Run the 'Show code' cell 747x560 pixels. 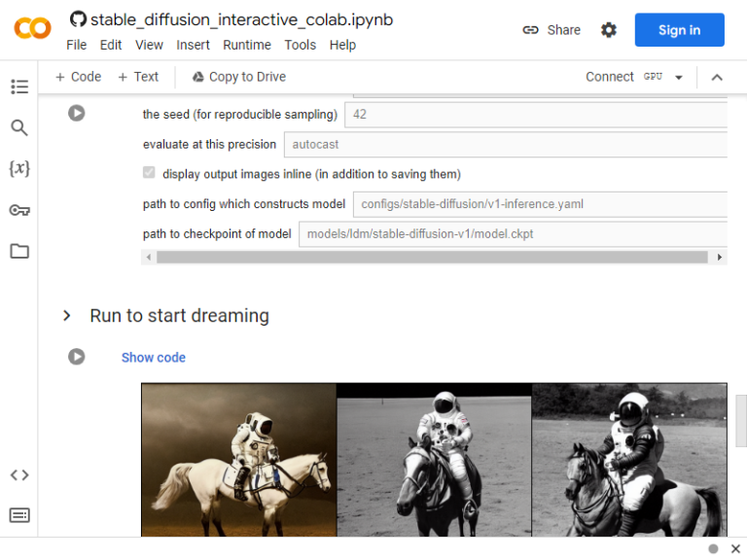click(x=76, y=357)
